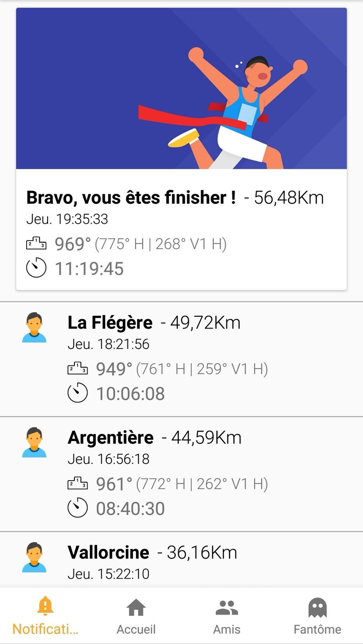
Task: Tap the stopwatch icon next to 08:40:30
Action: (x=78, y=507)
